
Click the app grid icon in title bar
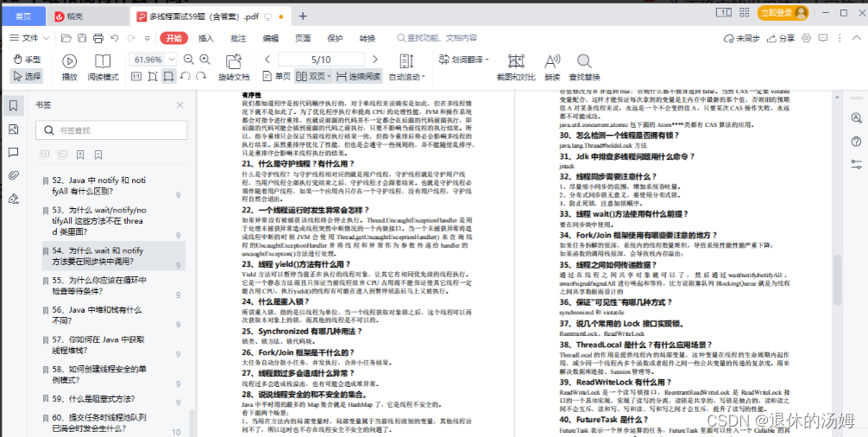[744, 12]
